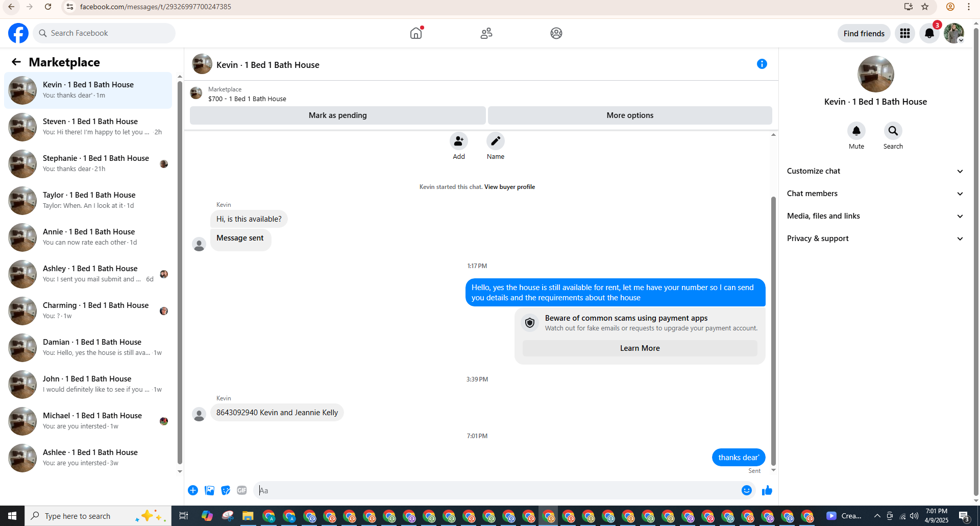This screenshot has width=980, height=526.
Task: Click message 8643092940 Kevin and Jeannie Kelly
Action: tap(277, 413)
